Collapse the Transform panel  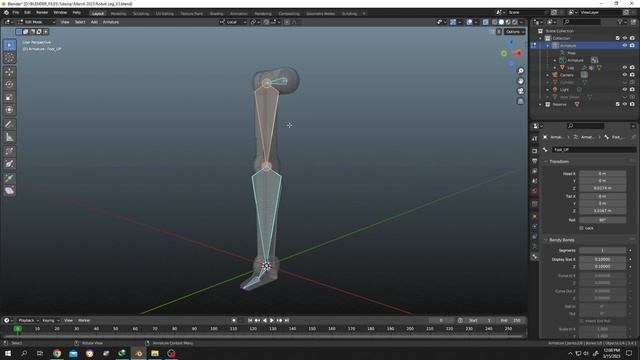(559, 162)
